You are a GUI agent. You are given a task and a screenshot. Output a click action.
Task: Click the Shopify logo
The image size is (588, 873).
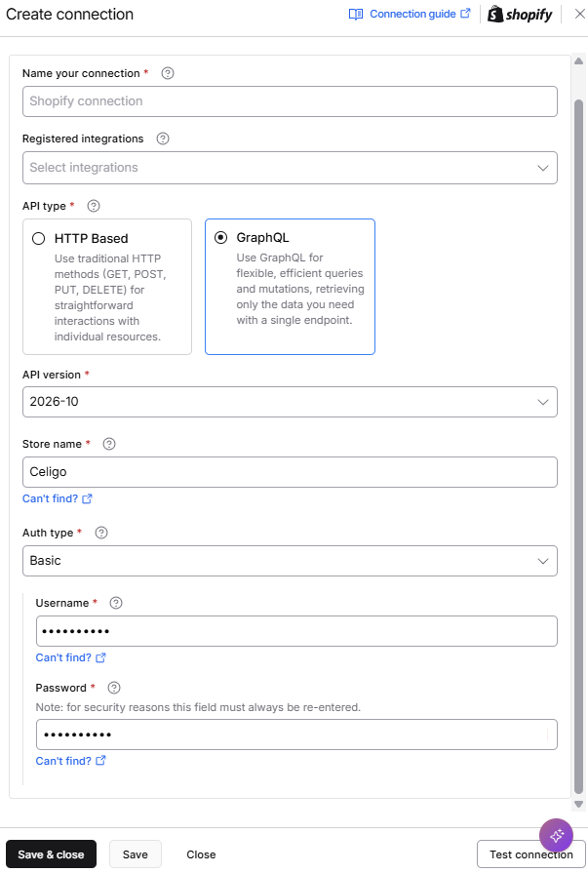(x=520, y=14)
